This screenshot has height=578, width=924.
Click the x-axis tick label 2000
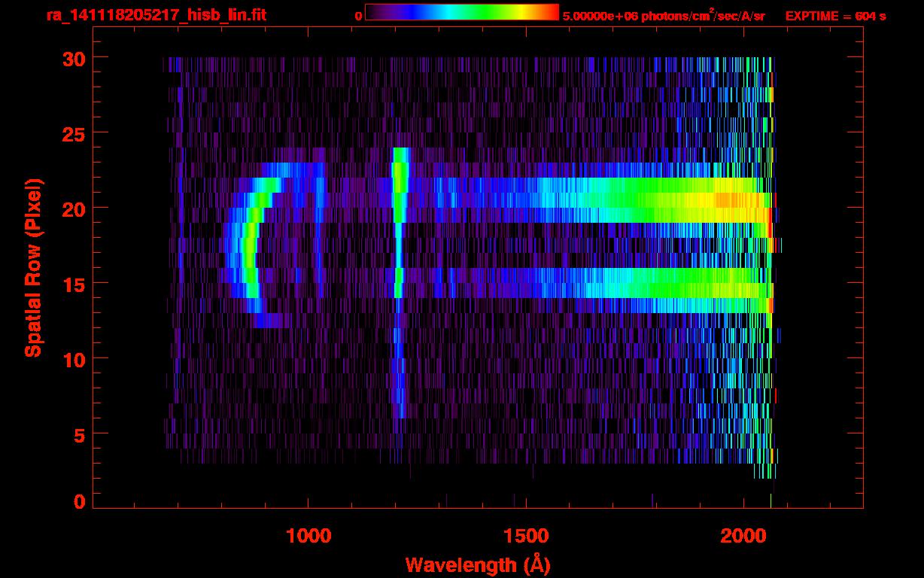(743, 535)
